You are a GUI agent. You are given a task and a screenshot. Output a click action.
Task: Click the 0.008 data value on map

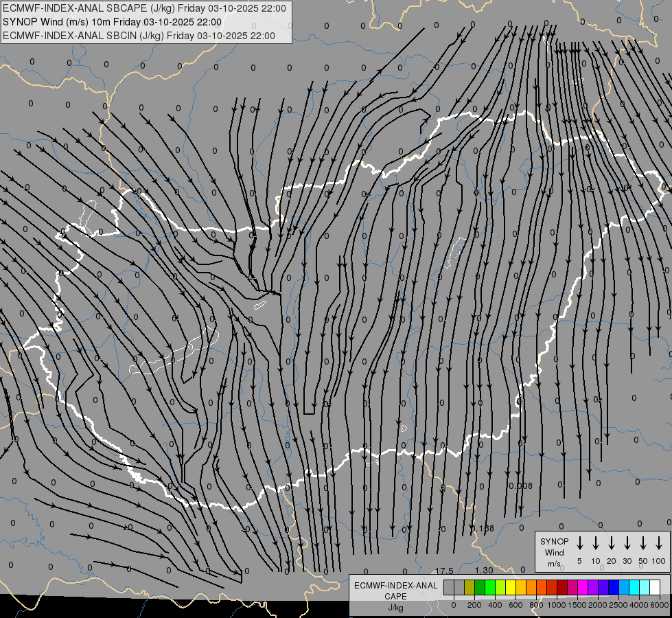click(520, 485)
